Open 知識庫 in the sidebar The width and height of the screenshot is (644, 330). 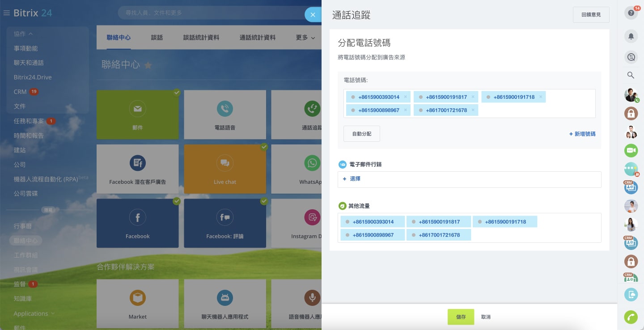tap(23, 298)
